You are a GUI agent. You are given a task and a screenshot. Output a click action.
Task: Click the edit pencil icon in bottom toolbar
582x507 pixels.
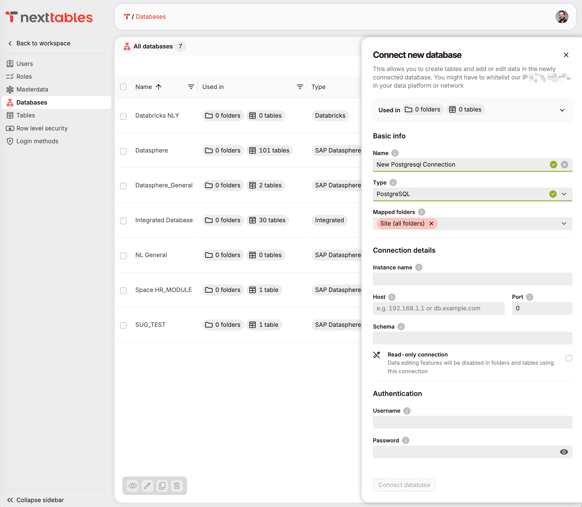147,485
